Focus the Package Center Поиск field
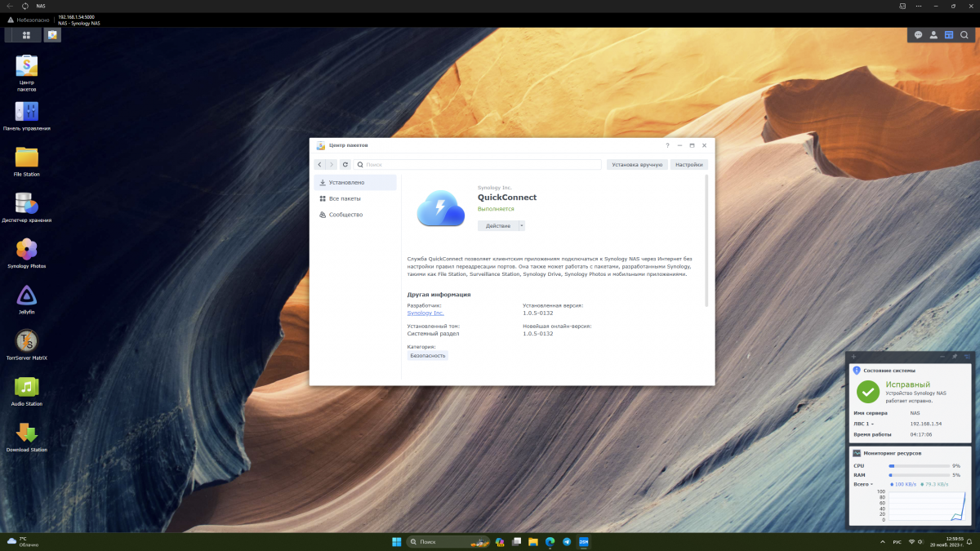The height and width of the screenshot is (551, 980). coord(478,164)
